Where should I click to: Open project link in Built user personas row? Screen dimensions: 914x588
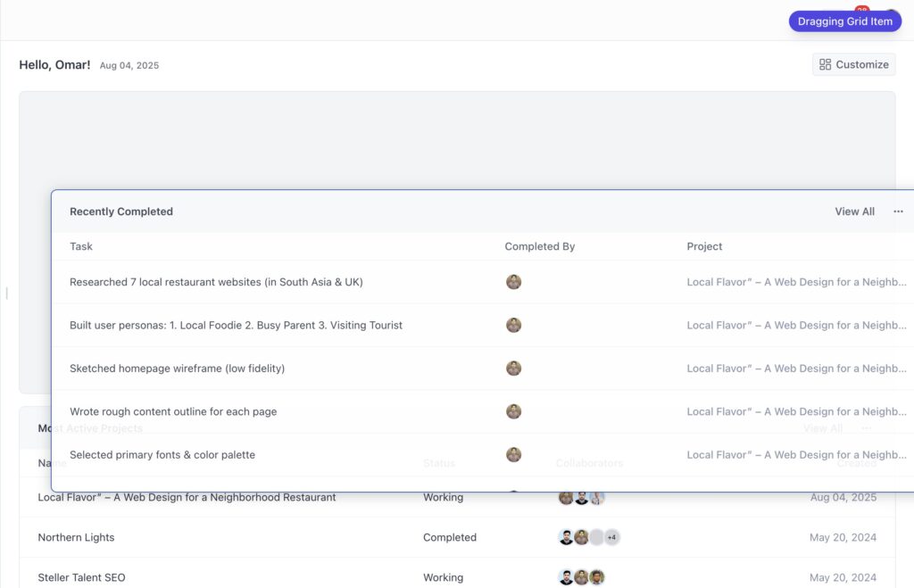point(796,325)
